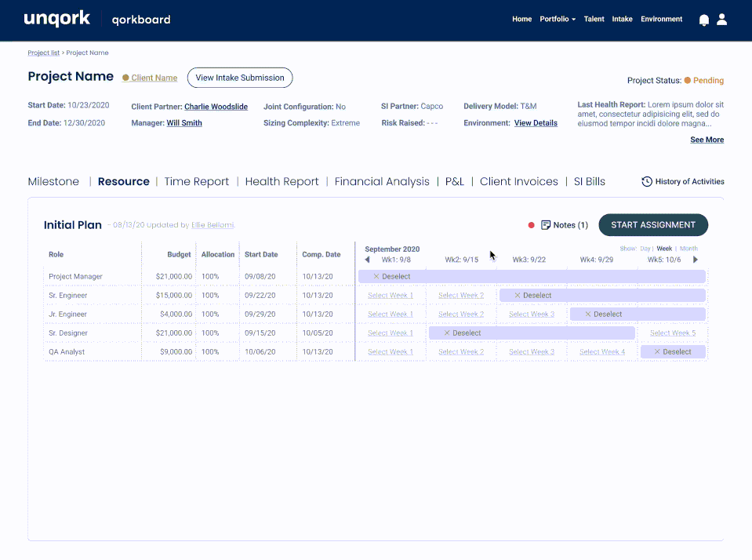Click the Notes document icon

coord(546,225)
